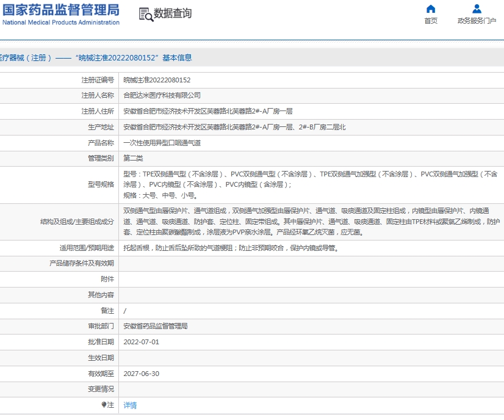Image resolution: width=504 pixels, height=420 pixels.
Task: Click the expiry date 2027-06-30
Action: tap(141, 374)
